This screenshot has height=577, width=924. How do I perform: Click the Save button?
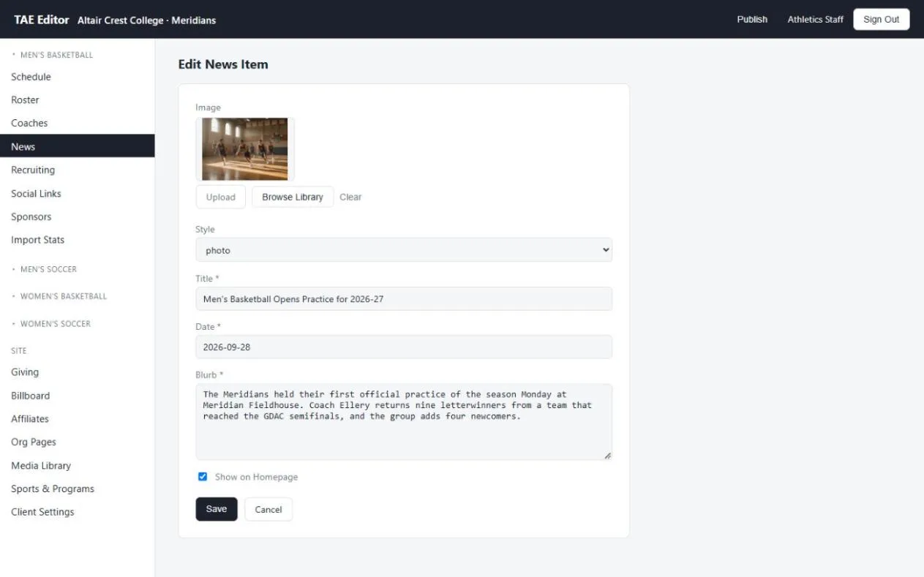tap(217, 509)
